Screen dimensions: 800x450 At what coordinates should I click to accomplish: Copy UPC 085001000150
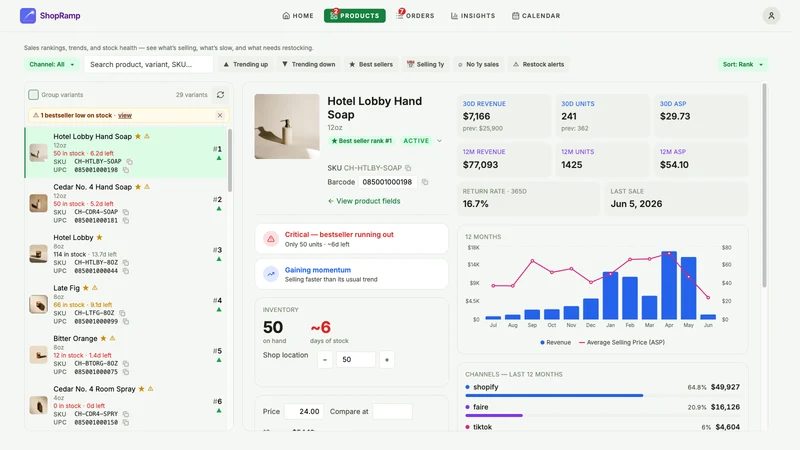point(126,422)
